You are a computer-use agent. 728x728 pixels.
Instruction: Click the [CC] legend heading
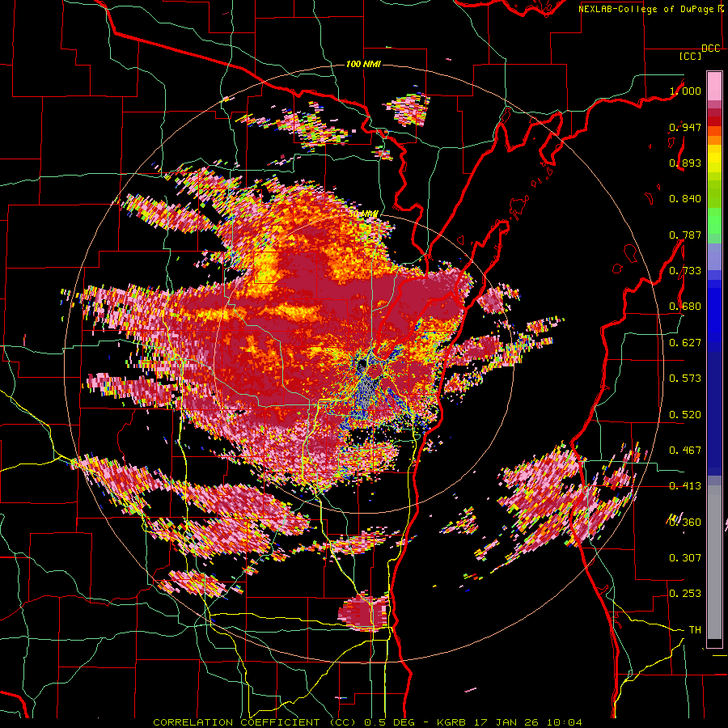[691, 56]
